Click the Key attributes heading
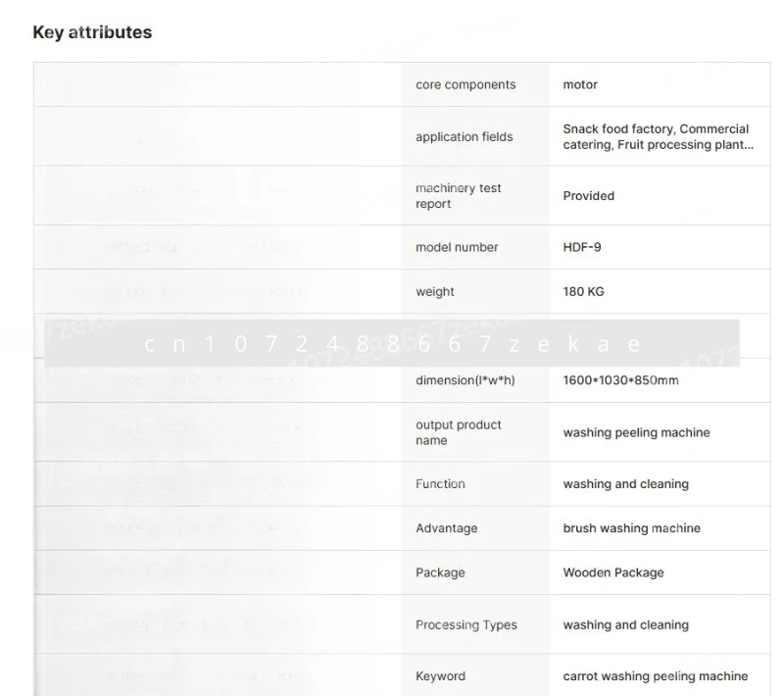784x696 pixels. tap(92, 32)
